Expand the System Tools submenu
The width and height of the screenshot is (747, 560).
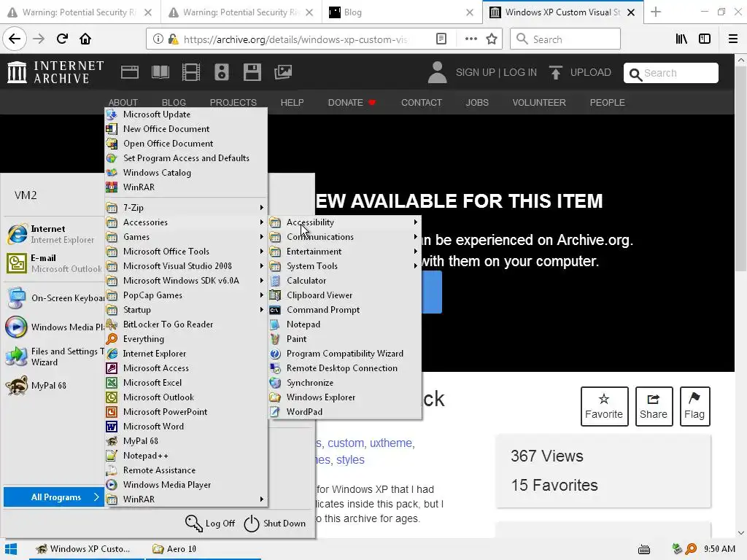(x=345, y=266)
